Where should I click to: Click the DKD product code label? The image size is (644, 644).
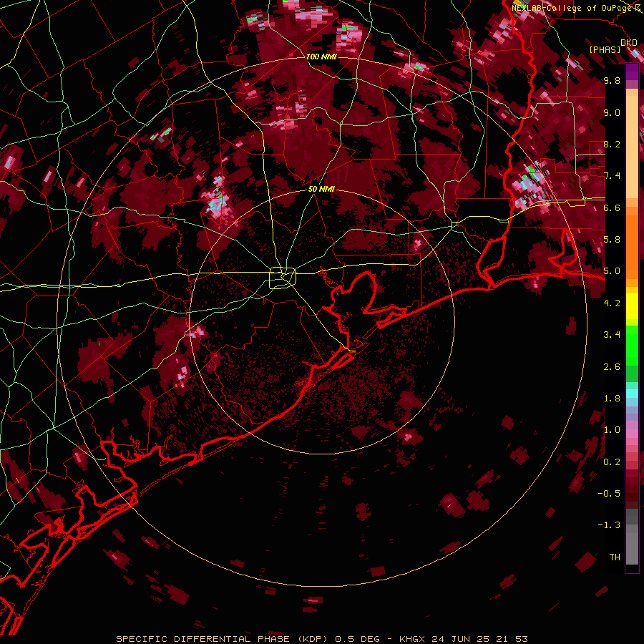pyautogui.click(x=629, y=43)
